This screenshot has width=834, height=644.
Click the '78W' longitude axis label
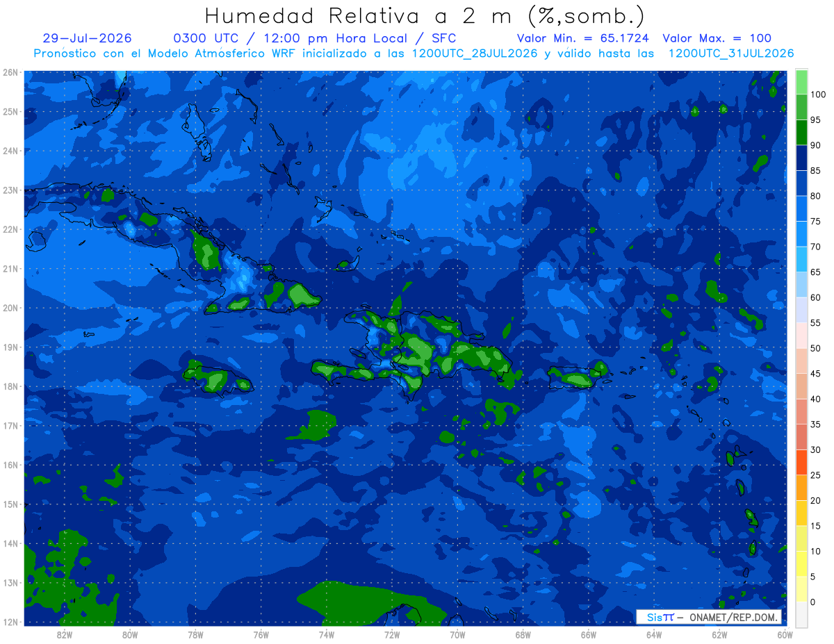point(195,634)
